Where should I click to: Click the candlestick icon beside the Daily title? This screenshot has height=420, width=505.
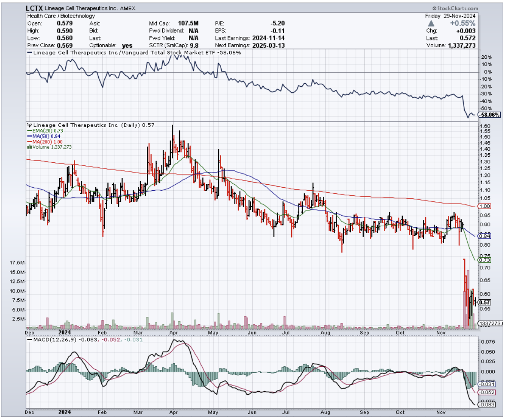pos(29,125)
